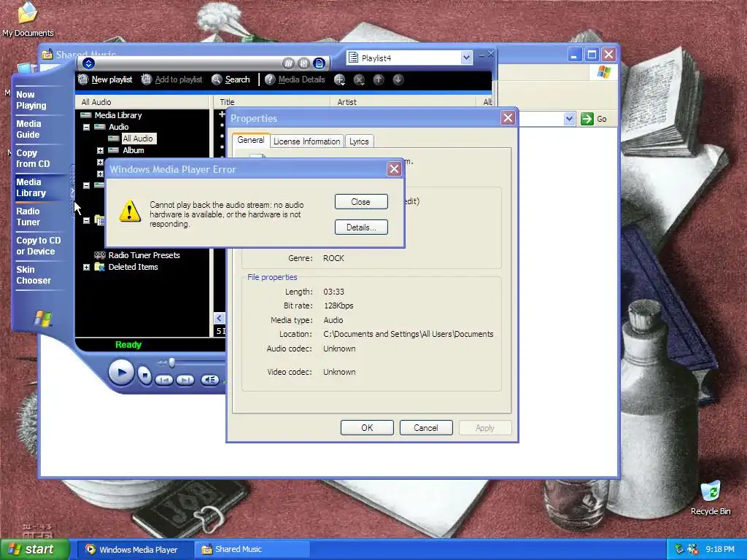This screenshot has width=747, height=560.
Task: Click the round blue menu bar toggle button
Action: (88, 63)
